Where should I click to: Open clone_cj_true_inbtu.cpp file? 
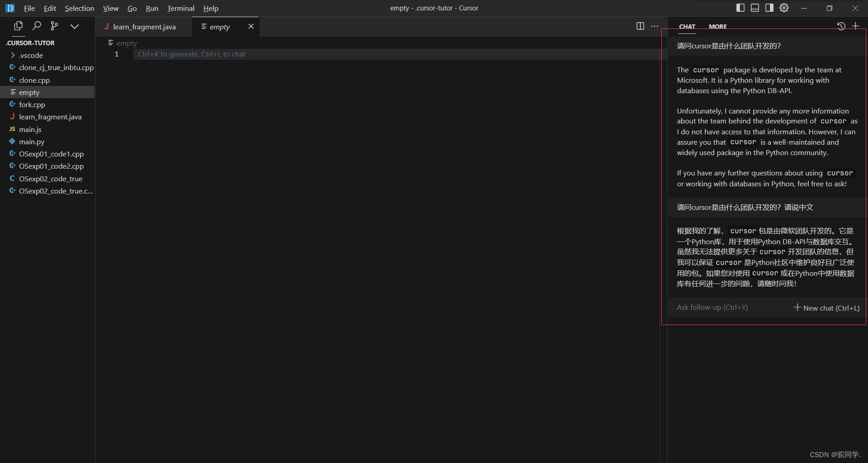47,67
